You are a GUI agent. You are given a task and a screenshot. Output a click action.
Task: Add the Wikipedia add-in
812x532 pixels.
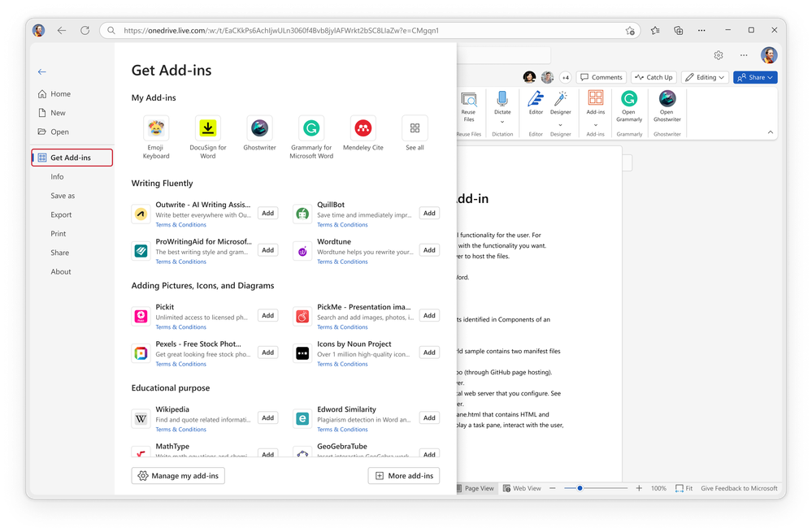[267, 418]
